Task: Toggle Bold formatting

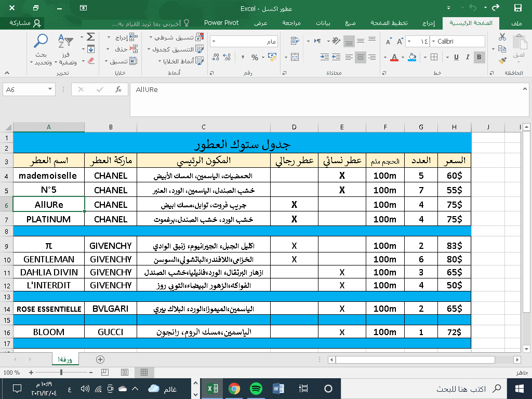Action: pyautogui.click(x=479, y=57)
